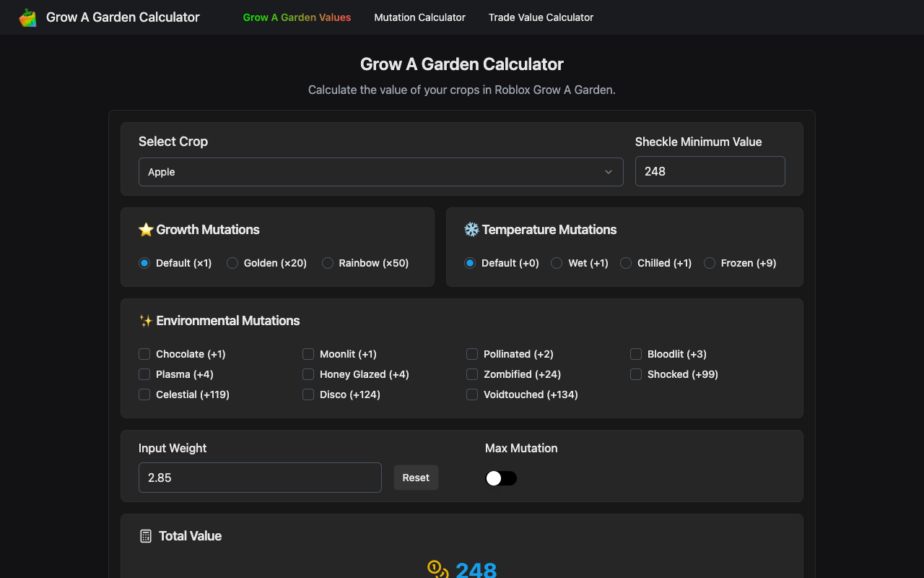This screenshot has height=578, width=924.
Task: Click the chevron arrow in the crop selector
Action: click(609, 172)
